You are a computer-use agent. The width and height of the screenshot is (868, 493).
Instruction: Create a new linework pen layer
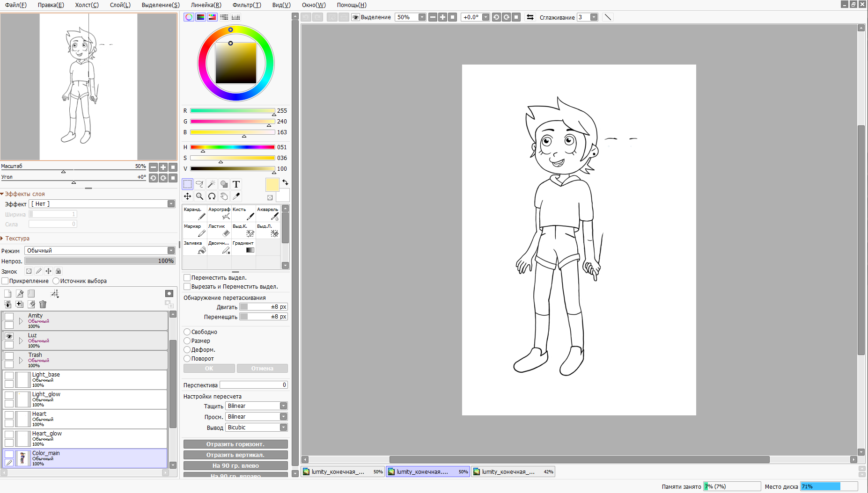click(20, 294)
